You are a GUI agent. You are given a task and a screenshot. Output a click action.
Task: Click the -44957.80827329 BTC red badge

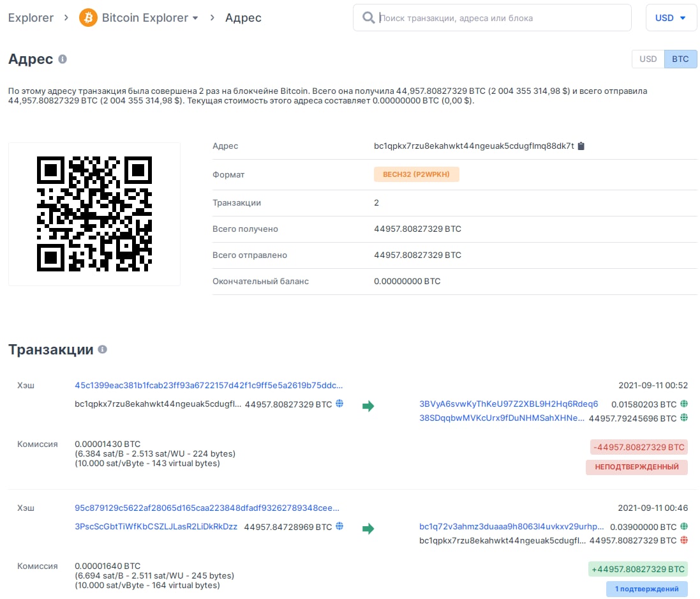pos(638,447)
